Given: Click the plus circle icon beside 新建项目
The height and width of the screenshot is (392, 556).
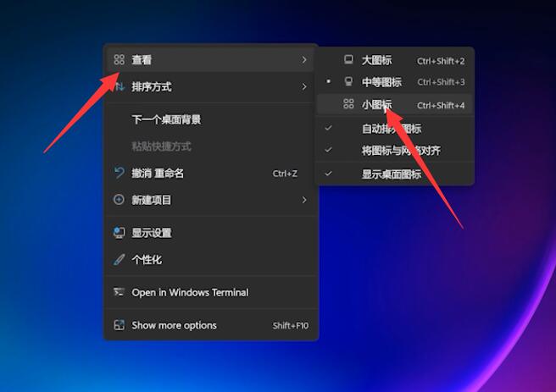Looking at the screenshot, I should pyautogui.click(x=120, y=200).
